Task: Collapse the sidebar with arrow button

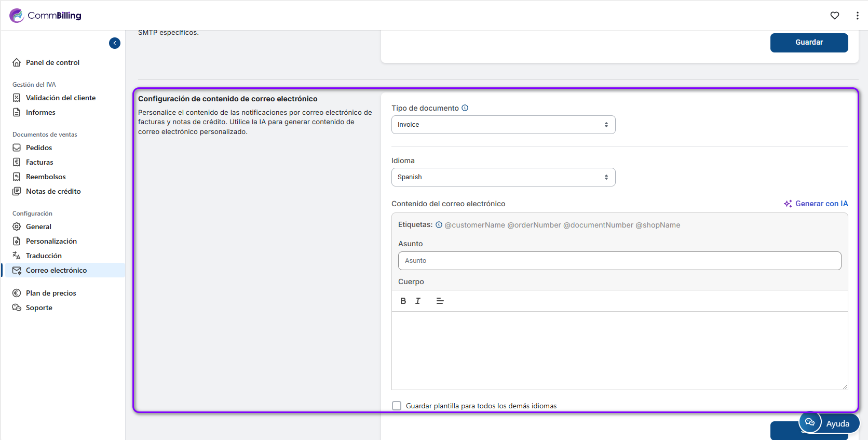Action: point(115,43)
